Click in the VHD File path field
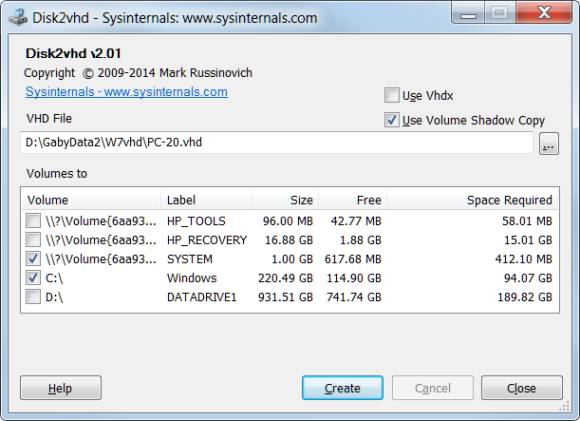 point(276,142)
